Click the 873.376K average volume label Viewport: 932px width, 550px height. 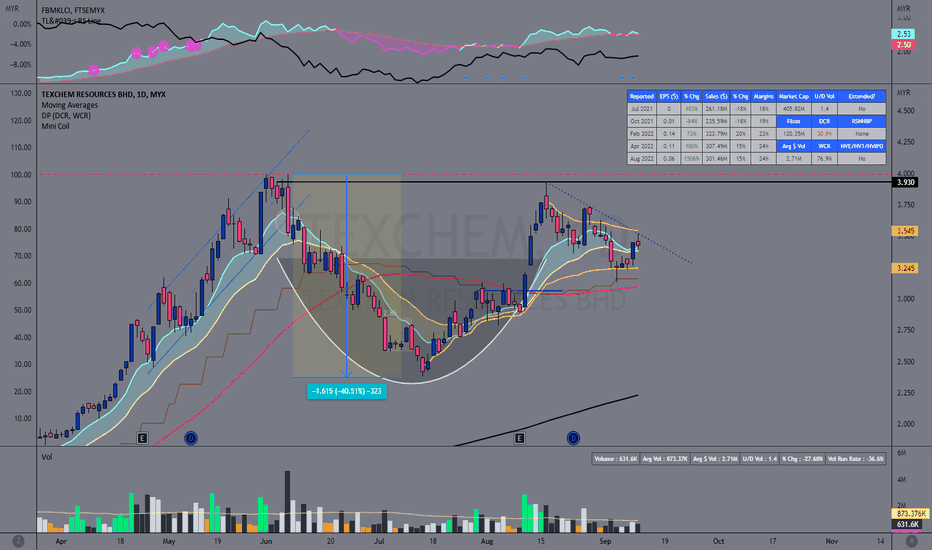[911, 514]
